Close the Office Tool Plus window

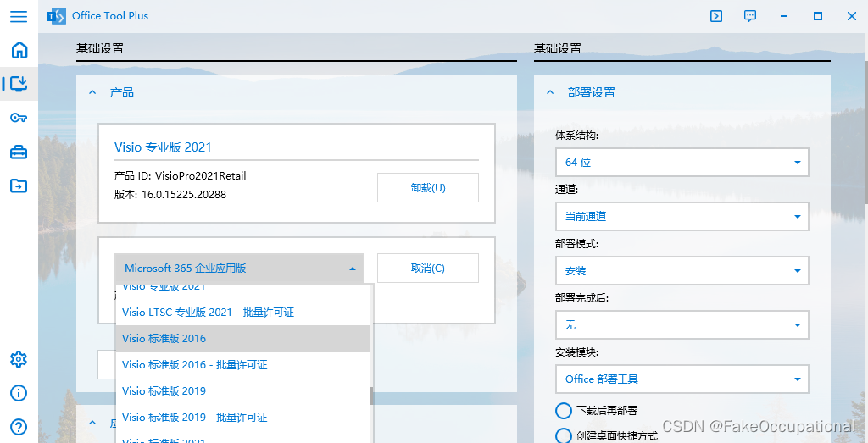coord(852,16)
